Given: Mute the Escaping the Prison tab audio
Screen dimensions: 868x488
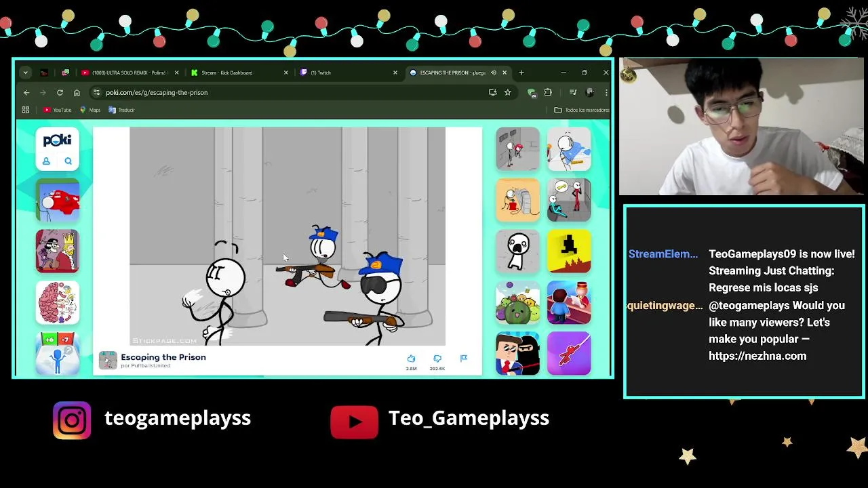Looking at the screenshot, I should pyautogui.click(x=494, y=73).
